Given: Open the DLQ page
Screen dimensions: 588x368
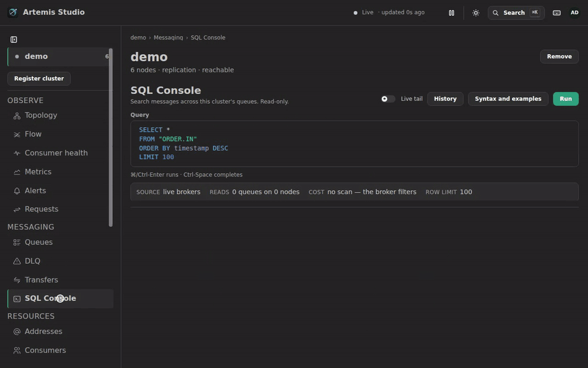Looking at the screenshot, I should click(60, 261).
